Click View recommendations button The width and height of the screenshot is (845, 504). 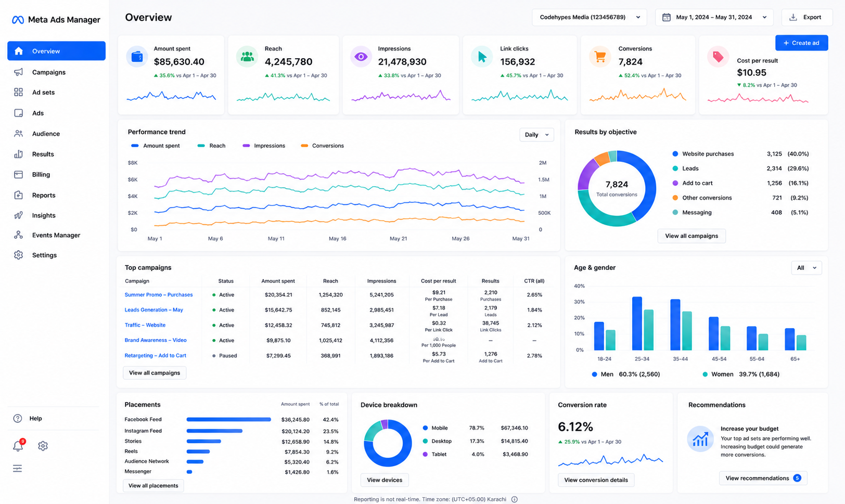coord(763,478)
